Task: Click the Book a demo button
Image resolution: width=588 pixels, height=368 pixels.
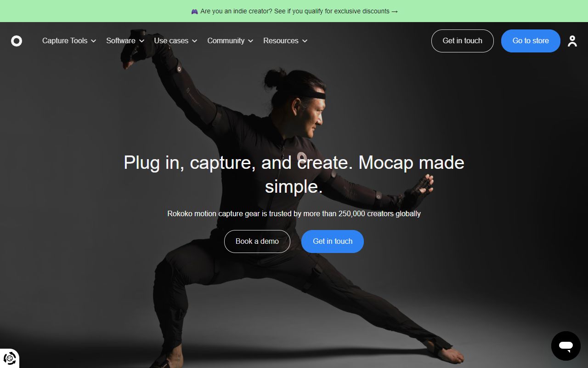Action: click(x=257, y=241)
